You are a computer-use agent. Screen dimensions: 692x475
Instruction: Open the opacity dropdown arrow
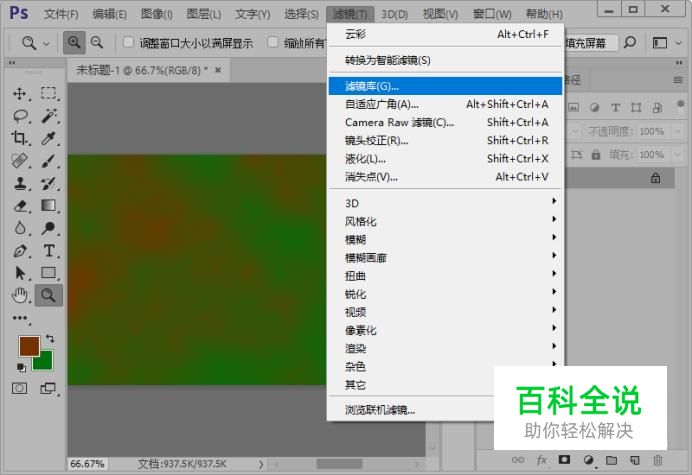(677, 131)
